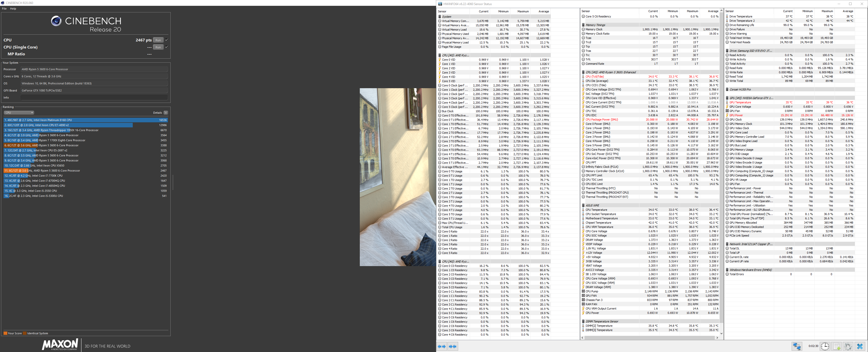Toggle the CPU Single Core test checkmark
Viewport: 868px width, 352px height.
(x=167, y=47)
